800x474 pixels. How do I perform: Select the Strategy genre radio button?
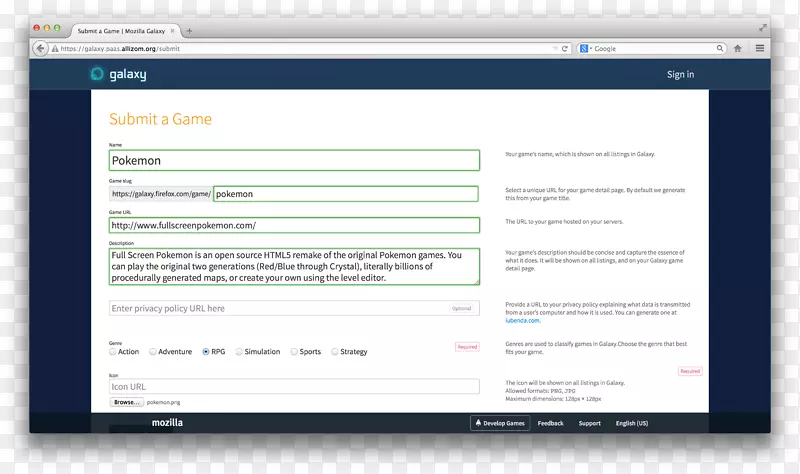pyautogui.click(x=335, y=352)
